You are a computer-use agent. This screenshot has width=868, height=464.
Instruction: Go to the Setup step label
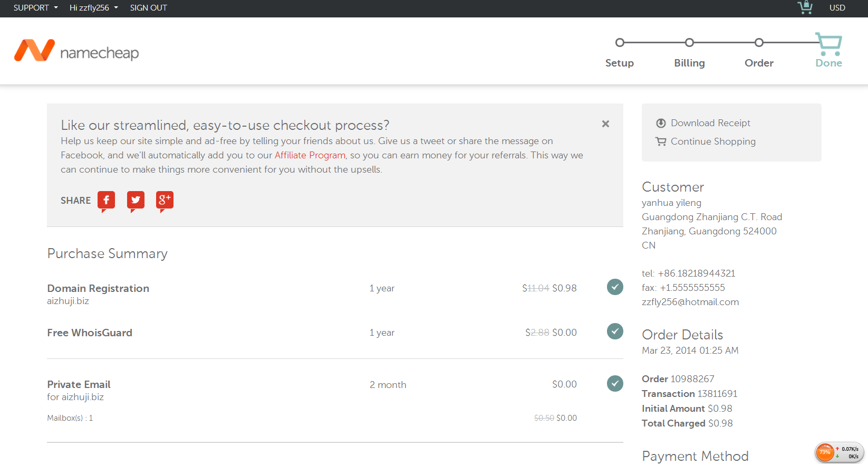pos(620,63)
